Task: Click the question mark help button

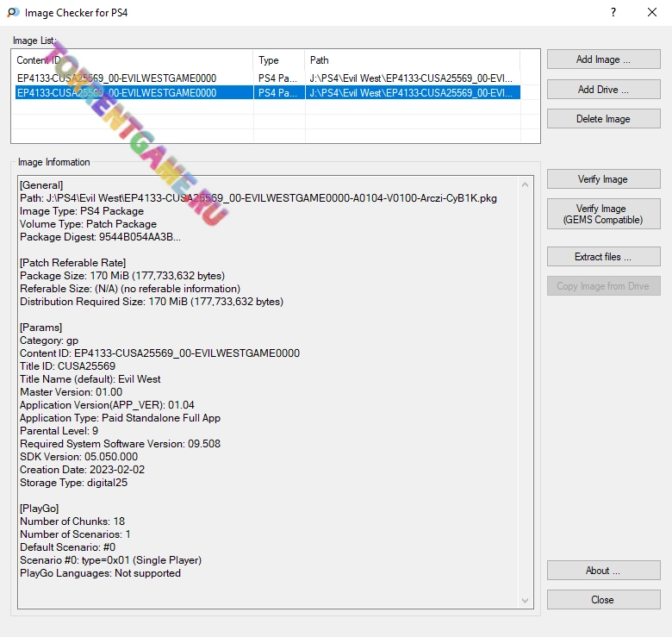Action: [613, 13]
